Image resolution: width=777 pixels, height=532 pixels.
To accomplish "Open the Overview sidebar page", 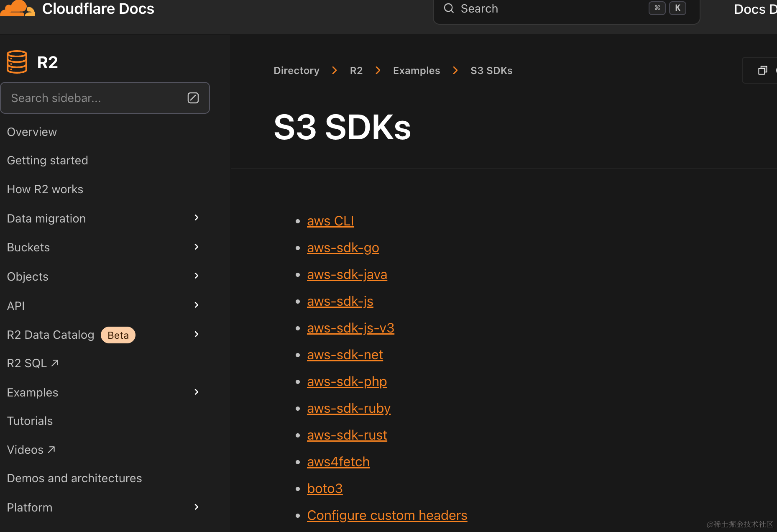I will (32, 132).
